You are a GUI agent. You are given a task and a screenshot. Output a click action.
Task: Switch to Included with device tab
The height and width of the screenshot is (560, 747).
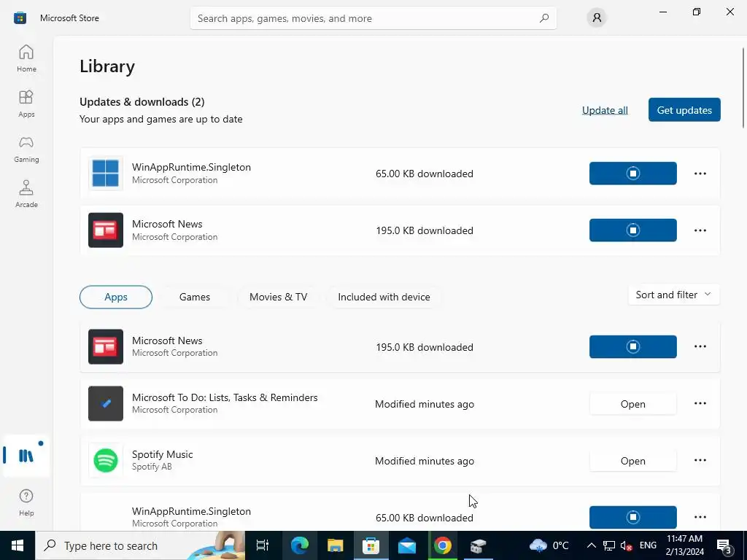[x=384, y=297]
